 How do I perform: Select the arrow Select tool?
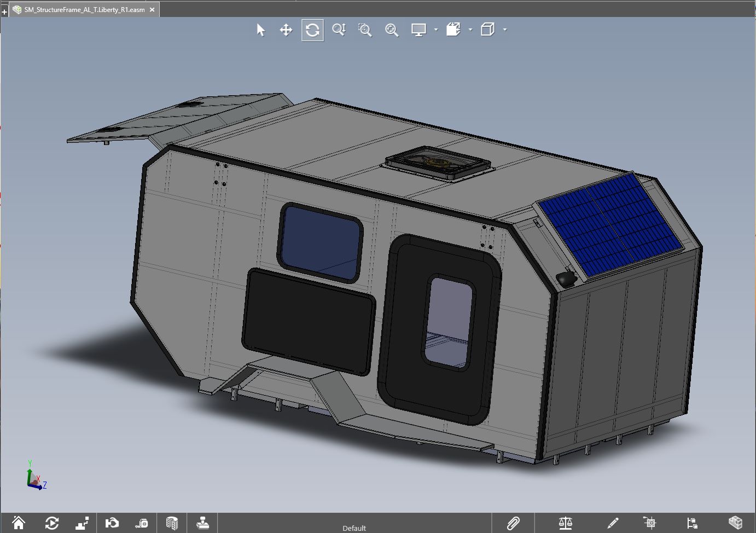tap(261, 30)
